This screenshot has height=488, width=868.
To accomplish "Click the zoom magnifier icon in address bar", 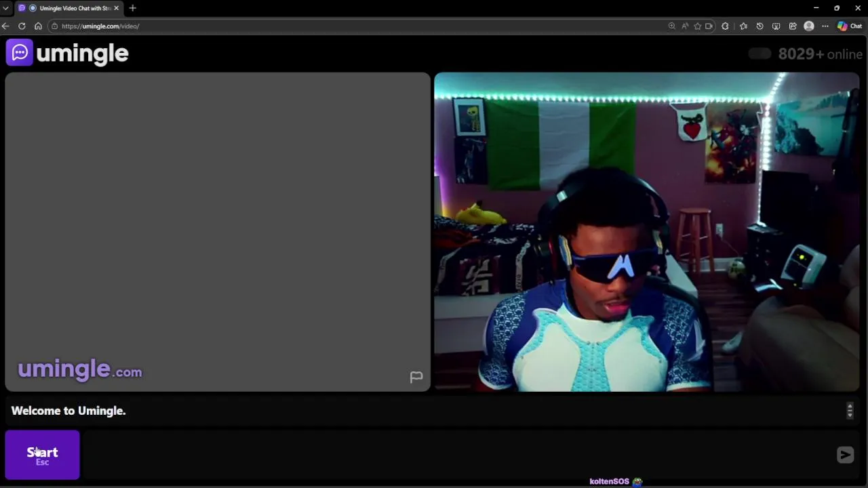I will pos(672,26).
